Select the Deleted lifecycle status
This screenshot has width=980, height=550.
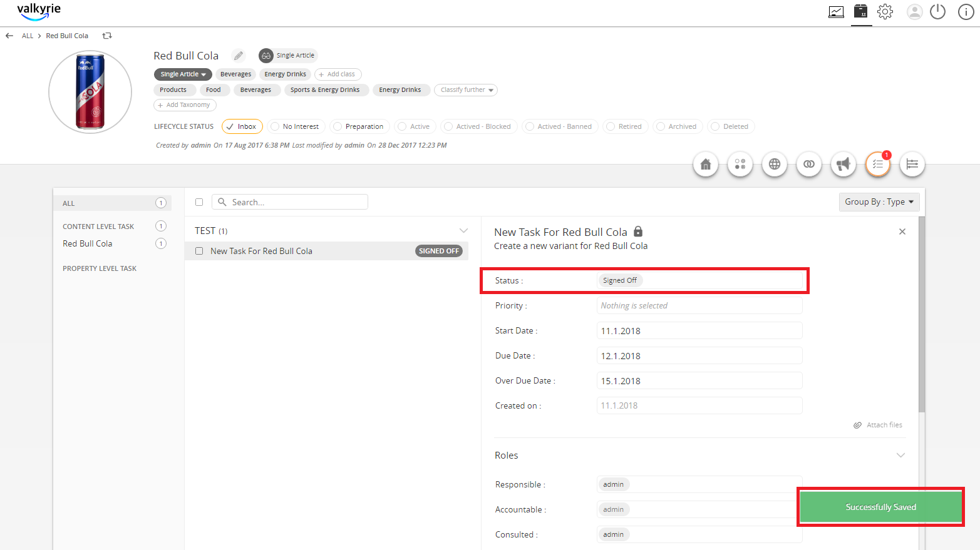[x=731, y=126]
